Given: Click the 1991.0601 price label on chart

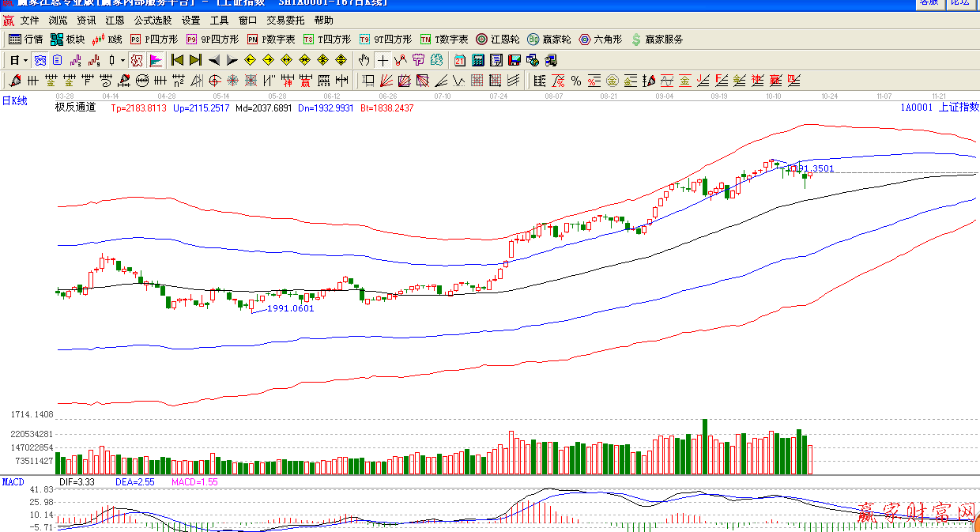Looking at the screenshot, I should tap(290, 308).
